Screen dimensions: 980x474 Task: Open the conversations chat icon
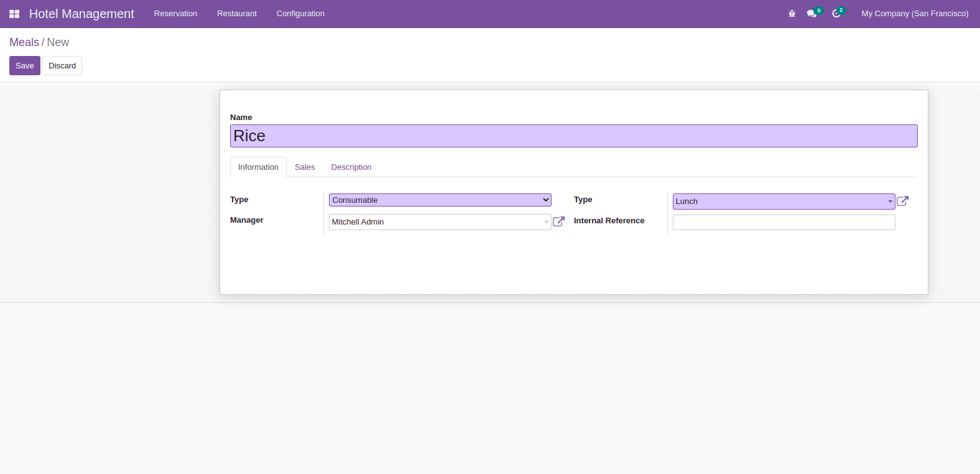click(811, 14)
